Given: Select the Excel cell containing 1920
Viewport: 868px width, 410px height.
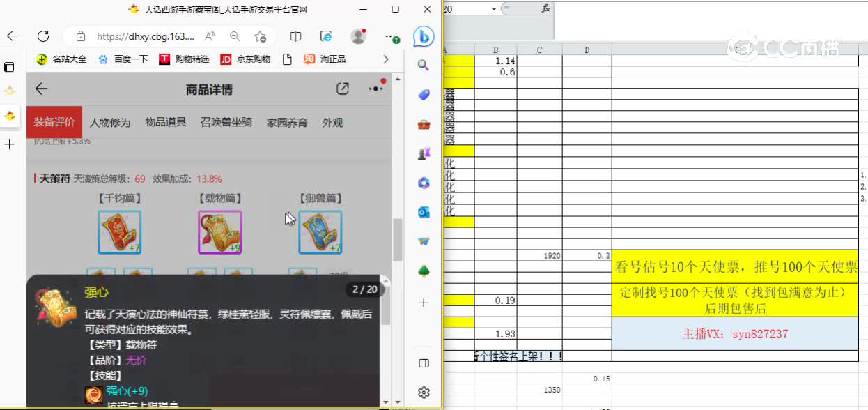Looking at the screenshot, I should pos(540,256).
